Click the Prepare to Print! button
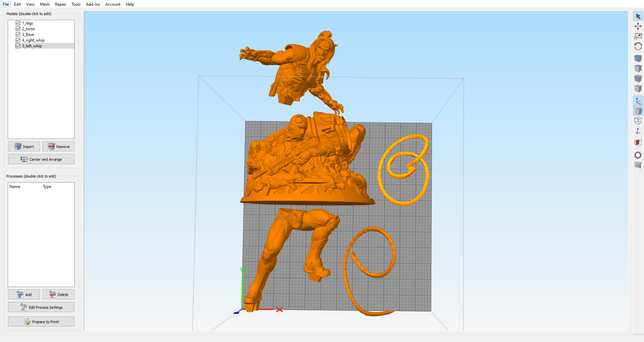This screenshot has height=342, width=644. point(41,322)
